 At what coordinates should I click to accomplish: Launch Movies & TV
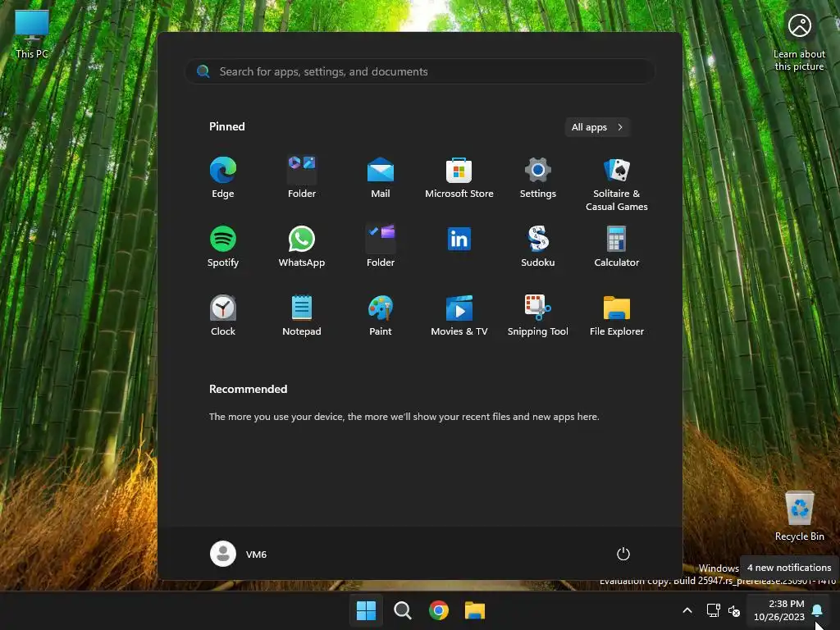coord(459,315)
